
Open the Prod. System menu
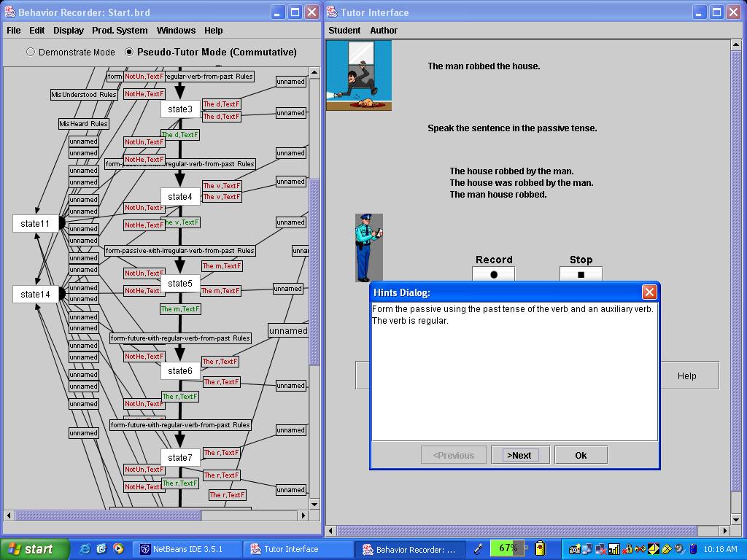click(x=120, y=31)
